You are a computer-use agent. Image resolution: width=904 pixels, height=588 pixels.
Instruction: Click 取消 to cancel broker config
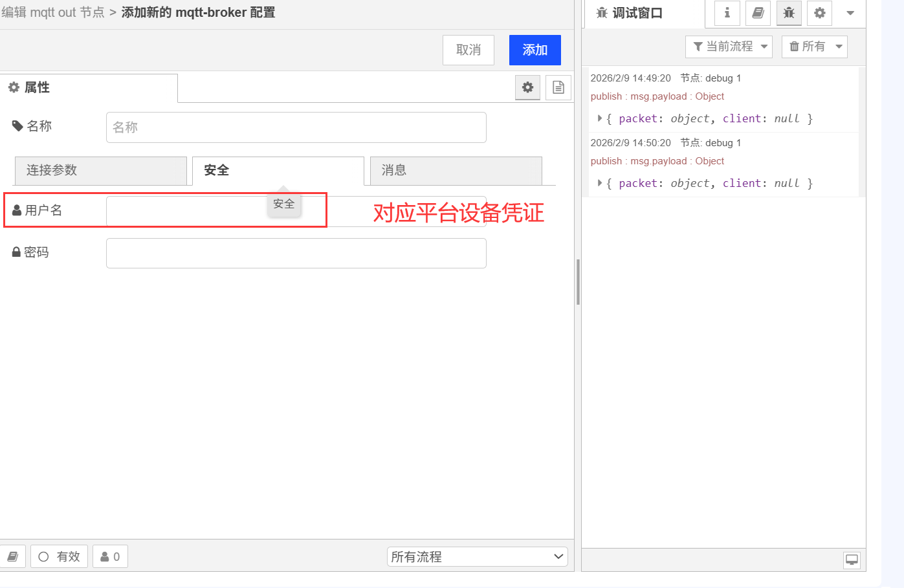[x=469, y=50]
